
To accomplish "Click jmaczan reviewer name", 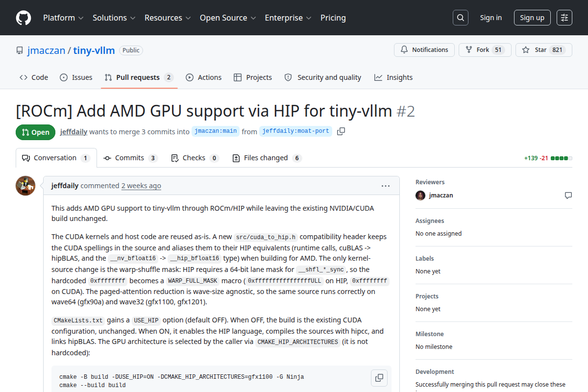I will pos(441,195).
